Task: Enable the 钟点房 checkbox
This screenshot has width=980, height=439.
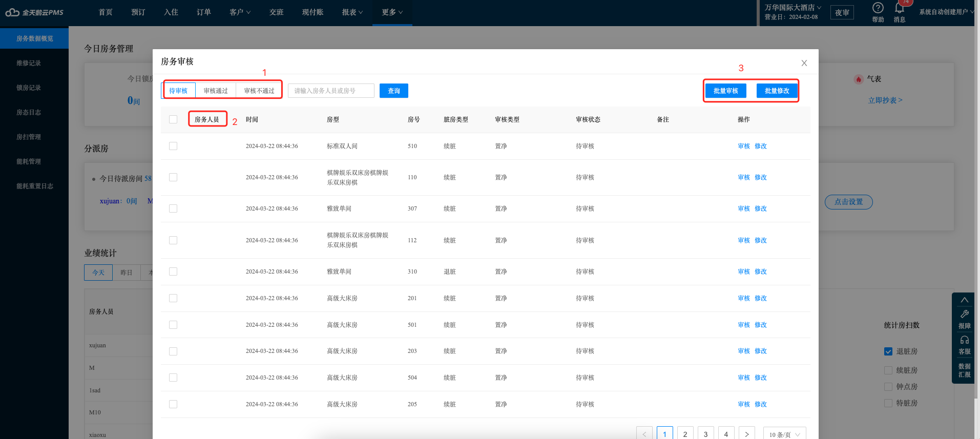Action: click(x=888, y=387)
